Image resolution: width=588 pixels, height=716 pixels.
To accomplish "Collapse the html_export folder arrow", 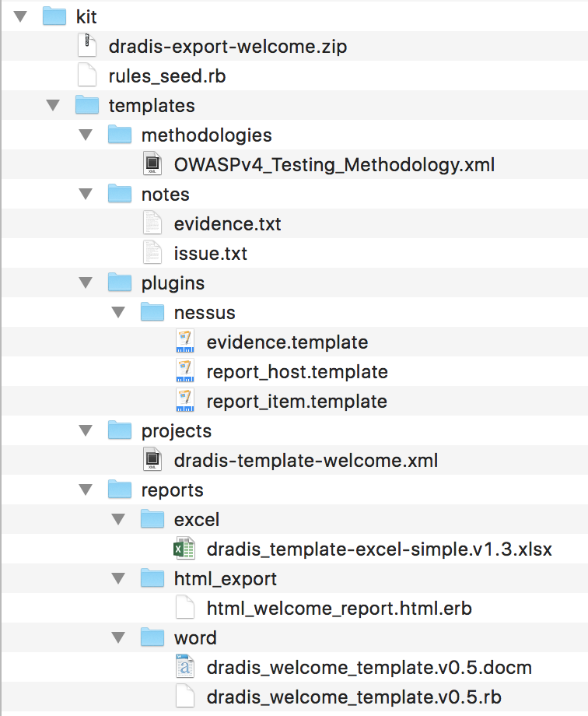I will click(x=117, y=579).
